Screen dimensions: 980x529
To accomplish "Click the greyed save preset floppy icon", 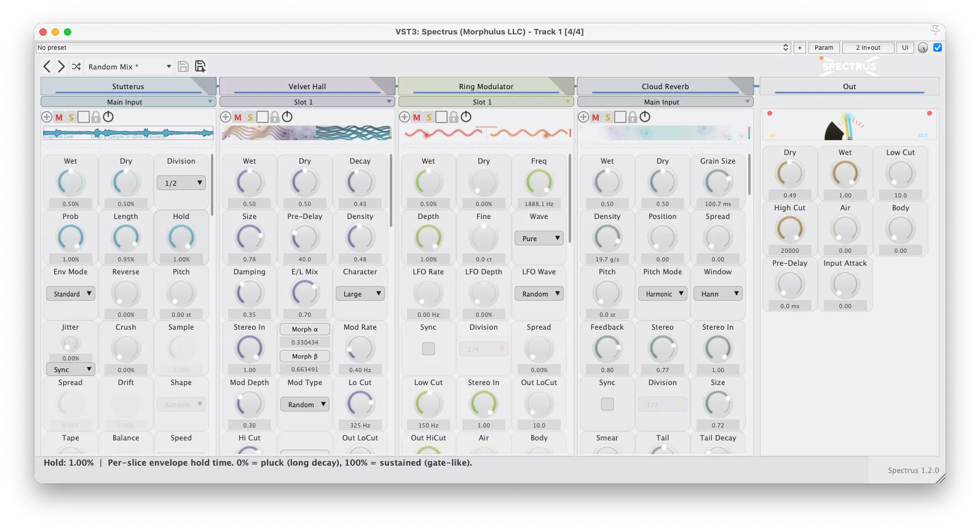I will [x=183, y=66].
